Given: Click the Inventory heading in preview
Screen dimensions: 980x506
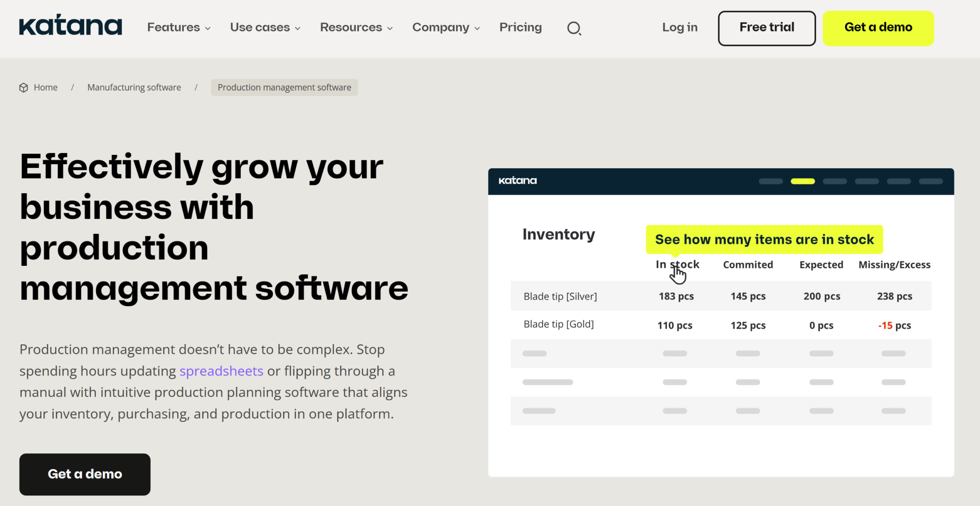Looking at the screenshot, I should tap(558, 234).
